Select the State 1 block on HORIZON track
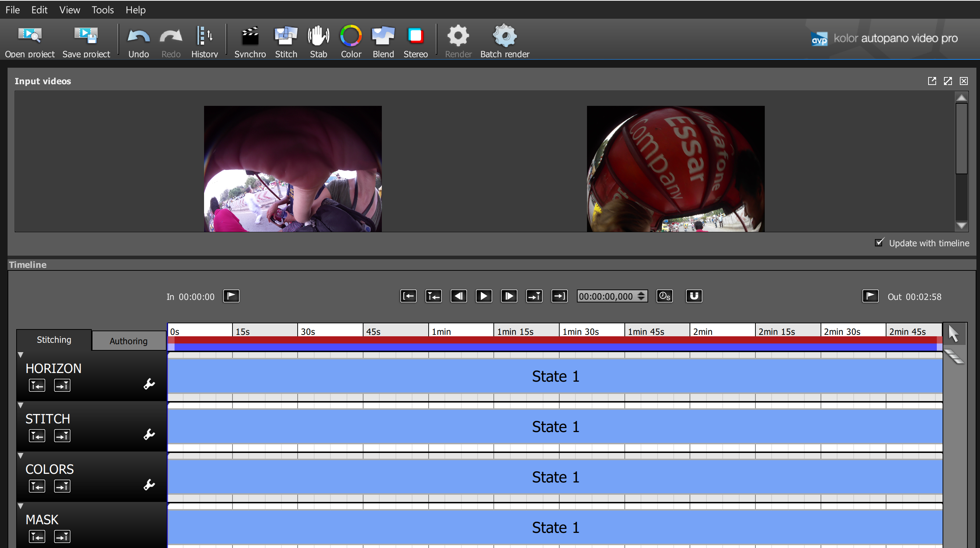This screenshot has width=980, height=548. [x=555, y=376]
